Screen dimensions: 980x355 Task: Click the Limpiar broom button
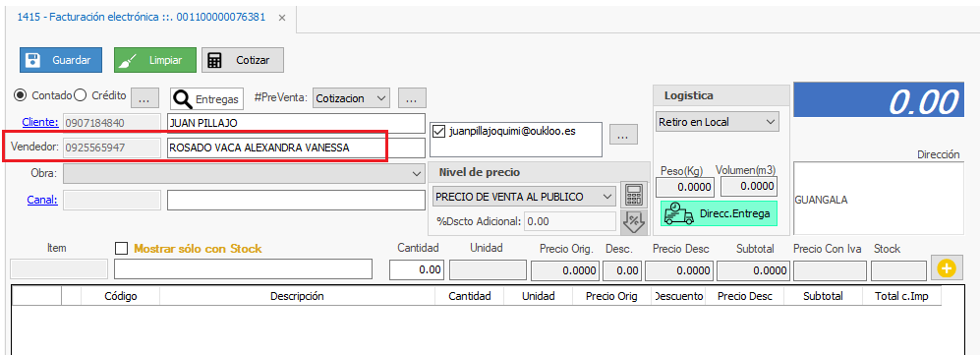155,60
